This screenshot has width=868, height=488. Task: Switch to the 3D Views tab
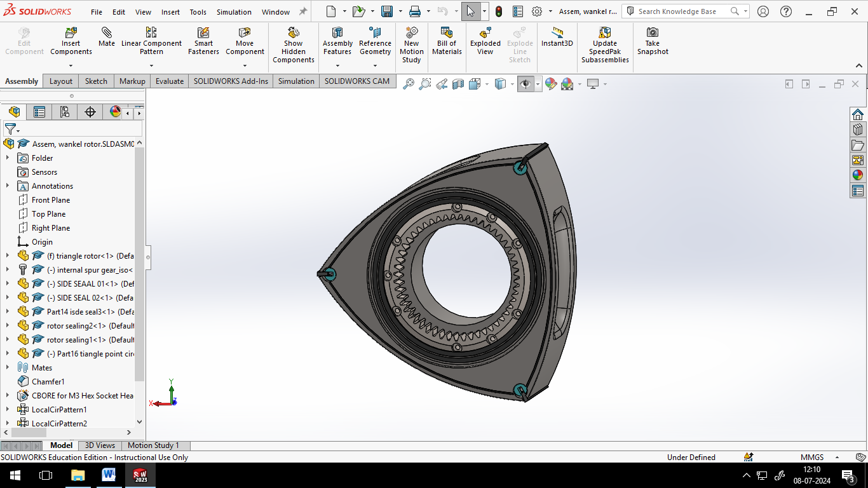100,445
